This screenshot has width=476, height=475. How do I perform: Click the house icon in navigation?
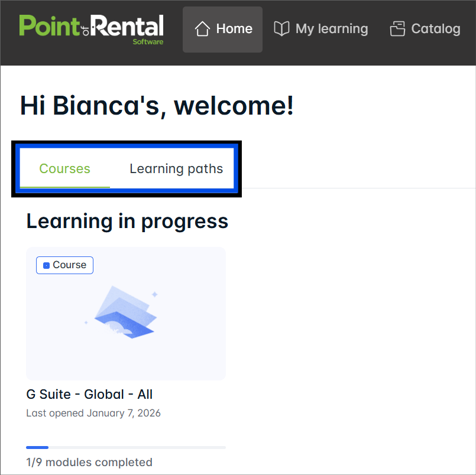pyautogui.click(x=203, y=29)
